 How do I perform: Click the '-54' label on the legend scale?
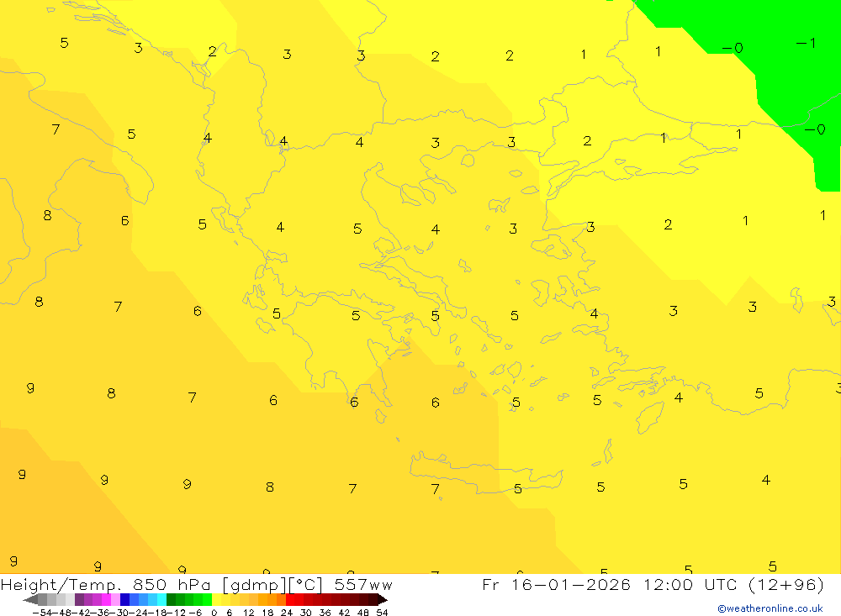click(x=43, y=613)
